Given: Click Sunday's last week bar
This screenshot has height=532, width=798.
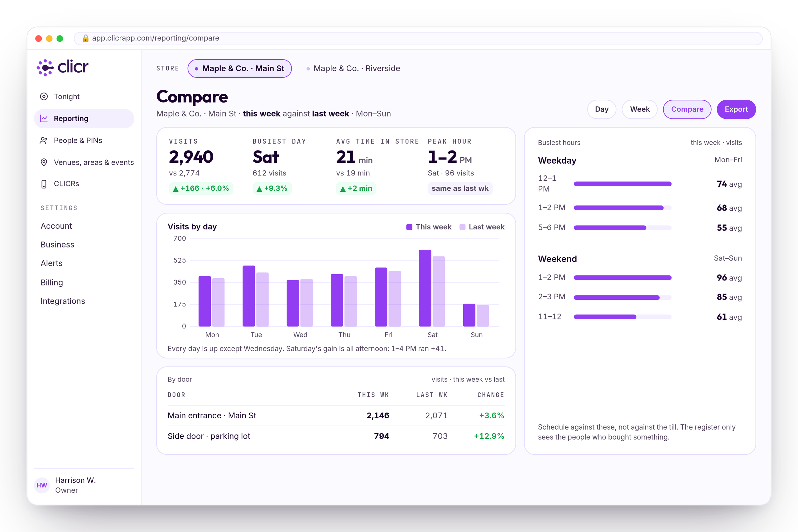Looking at the screenshot, I should (483, 315).
